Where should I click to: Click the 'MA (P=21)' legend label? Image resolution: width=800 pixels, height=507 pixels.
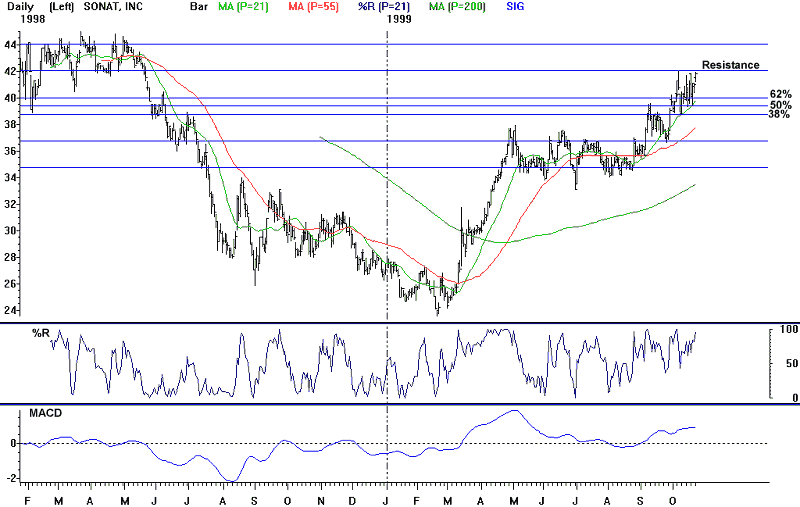pyautogui.click(x=243, y=7)
